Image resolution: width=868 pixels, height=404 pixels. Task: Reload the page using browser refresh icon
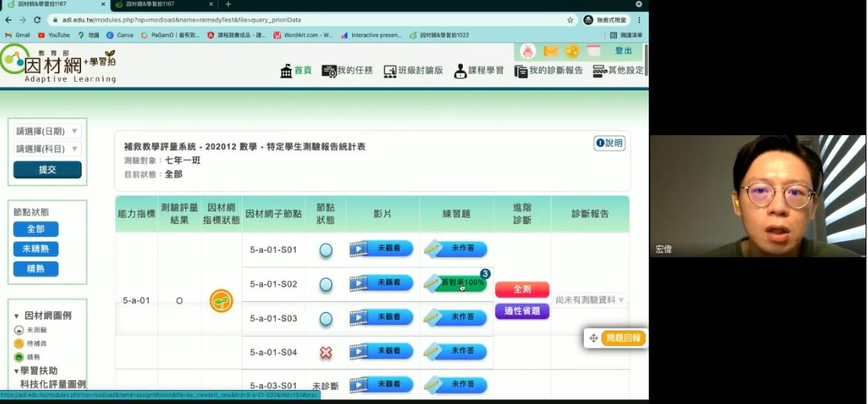click(37, 20)
